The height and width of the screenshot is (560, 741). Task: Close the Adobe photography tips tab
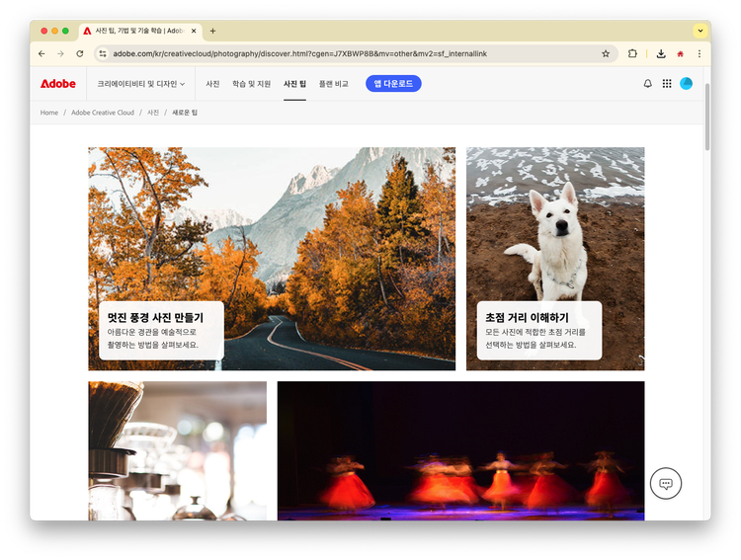194,31
